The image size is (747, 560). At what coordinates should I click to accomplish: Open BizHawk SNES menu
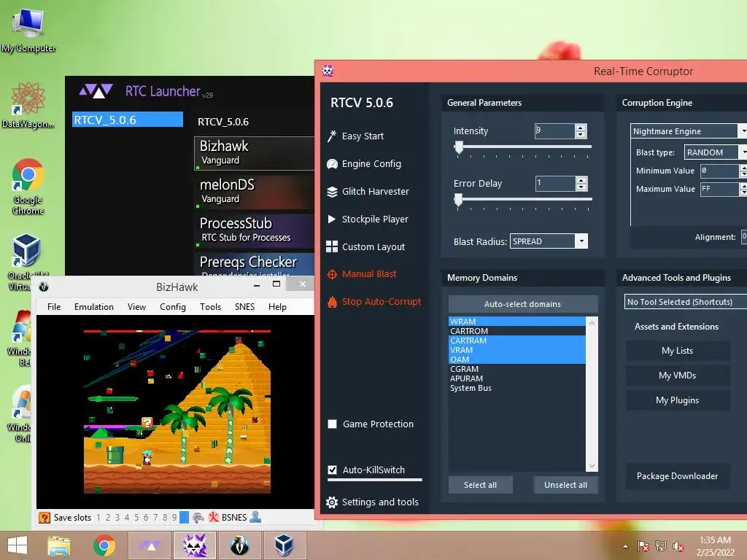[244, 307]
